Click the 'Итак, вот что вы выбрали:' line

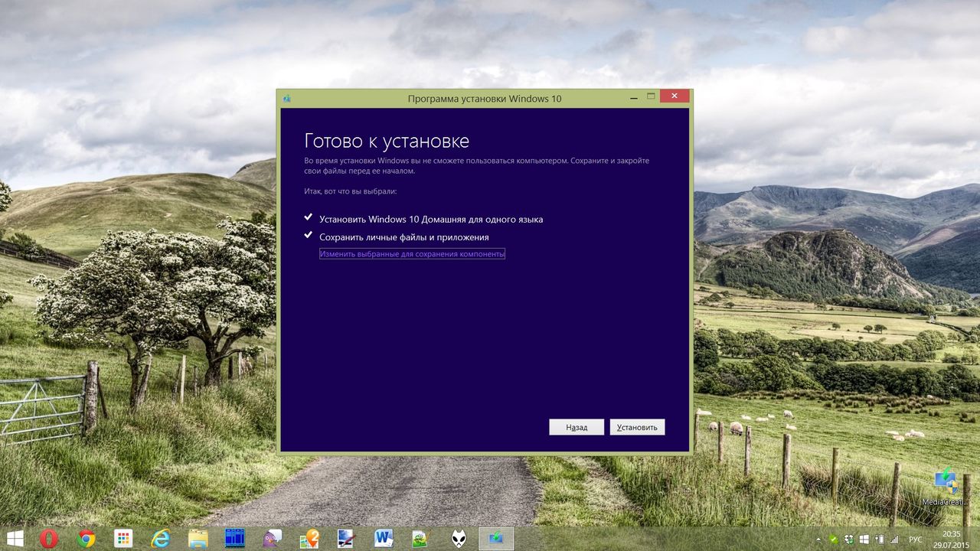click(x=350, y=191)
